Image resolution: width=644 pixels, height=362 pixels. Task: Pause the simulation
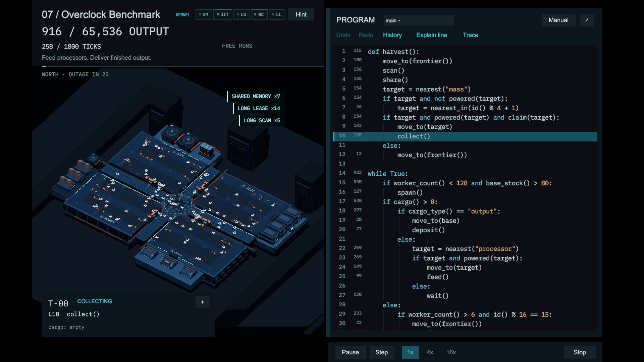click(x=350, y=352)
